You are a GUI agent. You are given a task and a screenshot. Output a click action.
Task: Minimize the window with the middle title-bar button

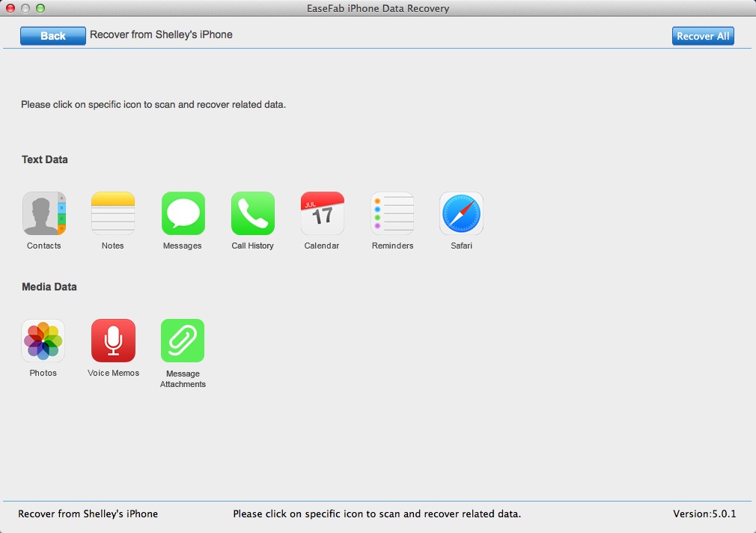coord(25,8)
